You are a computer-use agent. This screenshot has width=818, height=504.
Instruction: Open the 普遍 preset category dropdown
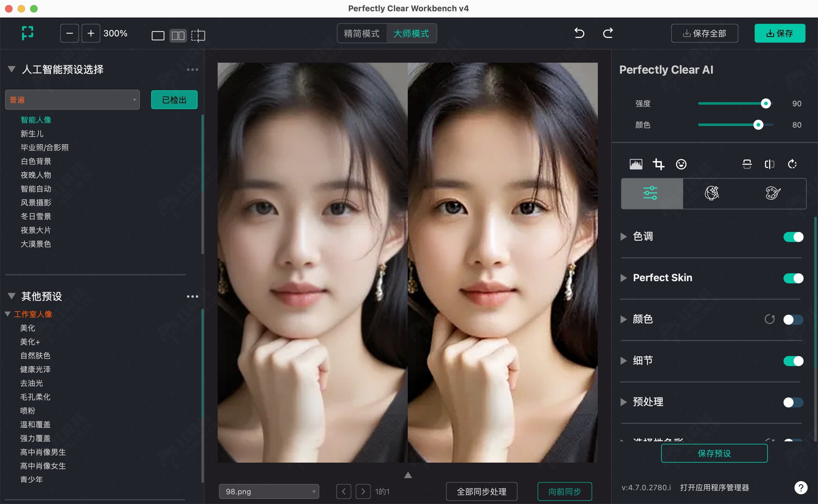click(72, 100)
